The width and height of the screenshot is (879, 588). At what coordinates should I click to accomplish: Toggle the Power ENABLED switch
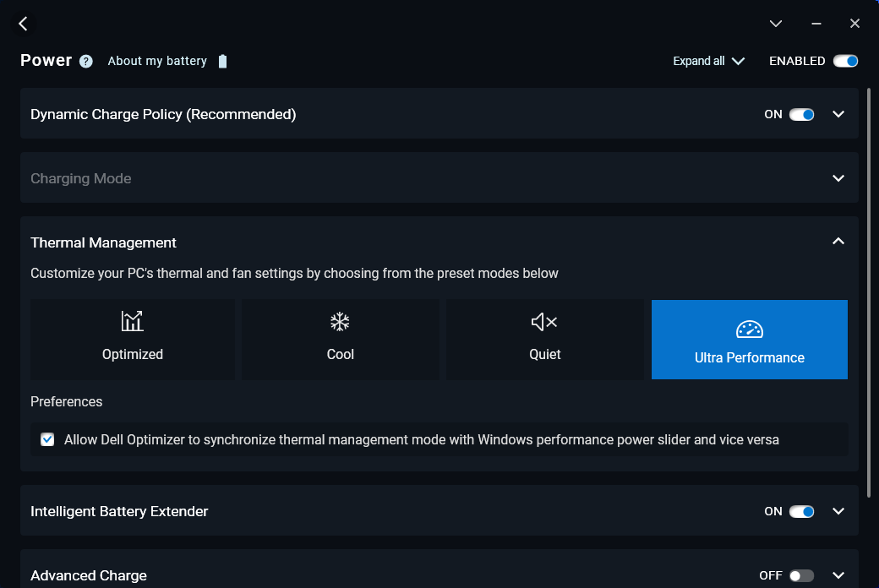(845, 61)
